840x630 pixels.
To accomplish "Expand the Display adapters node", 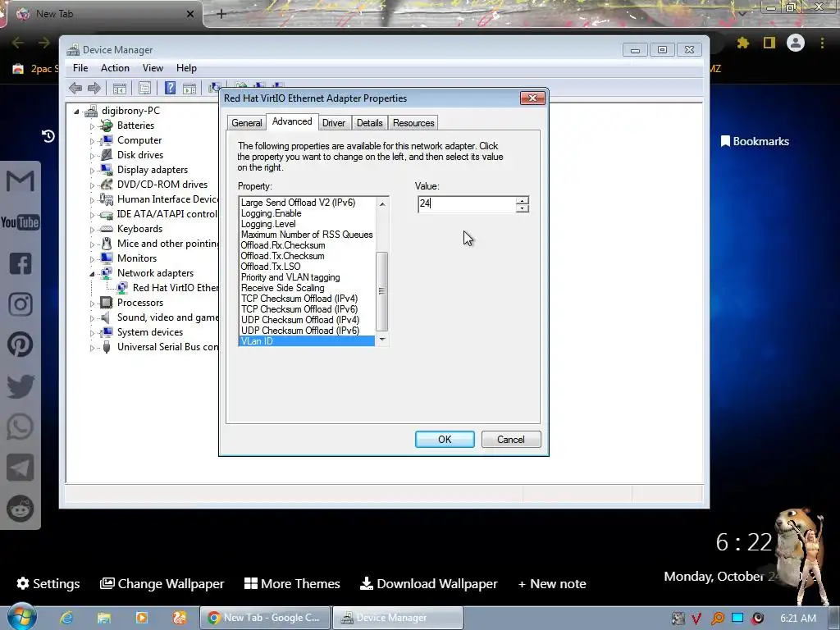I will (x=92, y=171).
